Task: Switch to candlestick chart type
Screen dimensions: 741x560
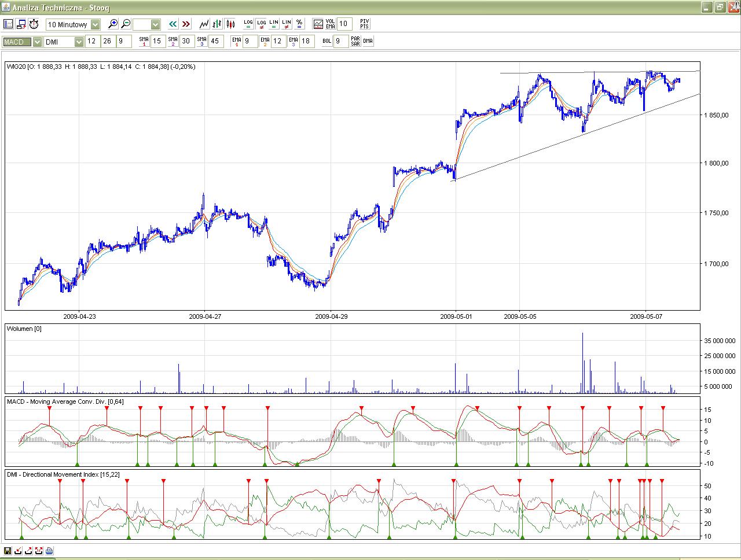Action: click(230, 24)
